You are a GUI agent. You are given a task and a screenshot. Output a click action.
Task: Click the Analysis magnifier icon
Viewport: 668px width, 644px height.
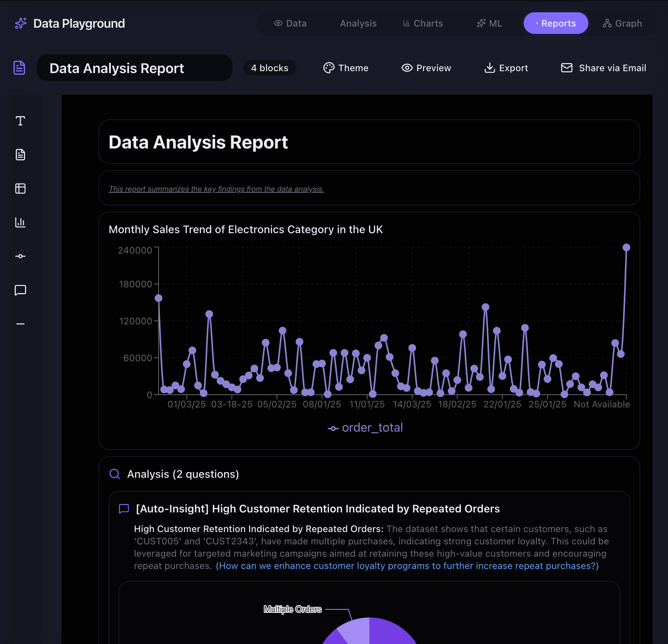[x=115, y=474]
